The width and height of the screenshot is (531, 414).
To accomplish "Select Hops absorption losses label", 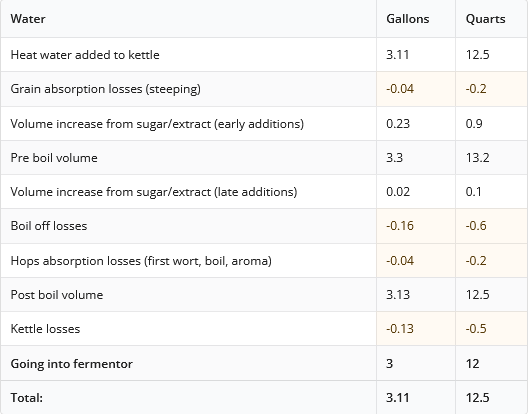I will (x=141, y=261).
